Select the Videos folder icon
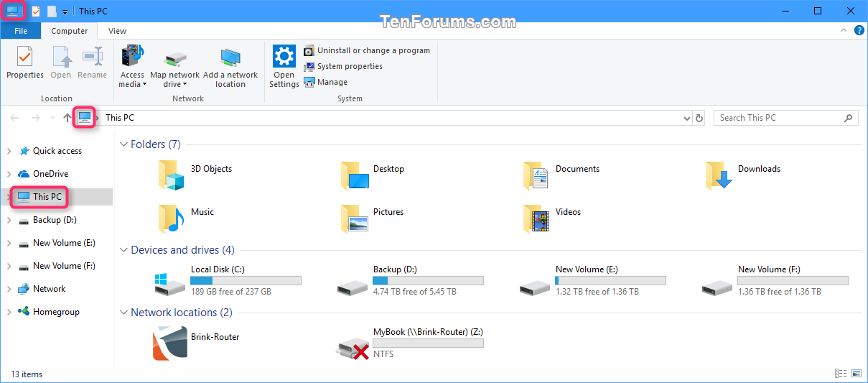This screenshot has width=868, height=383. [x=536, y=218]
